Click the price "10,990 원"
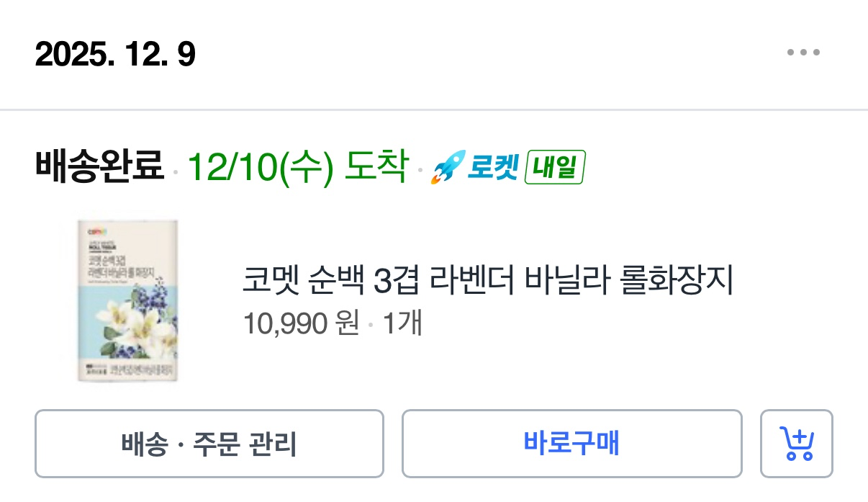868x502 pixels. [x=301, y=324]
